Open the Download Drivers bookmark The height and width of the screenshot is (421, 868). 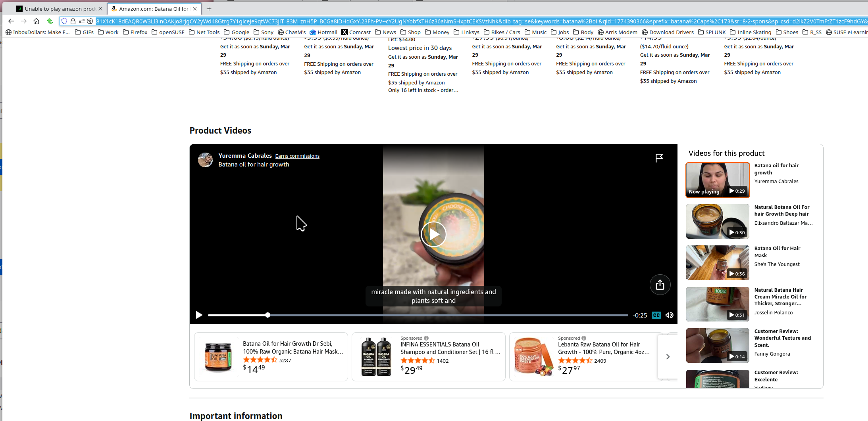[x=668, y=32]
